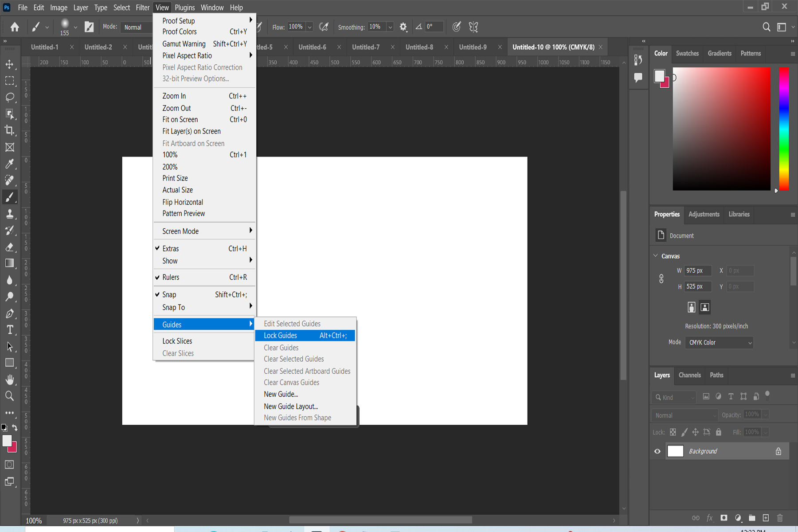Create a new layer in Layers panel
The width and height of the screenshot is (798, 532).
click(766, 518)
